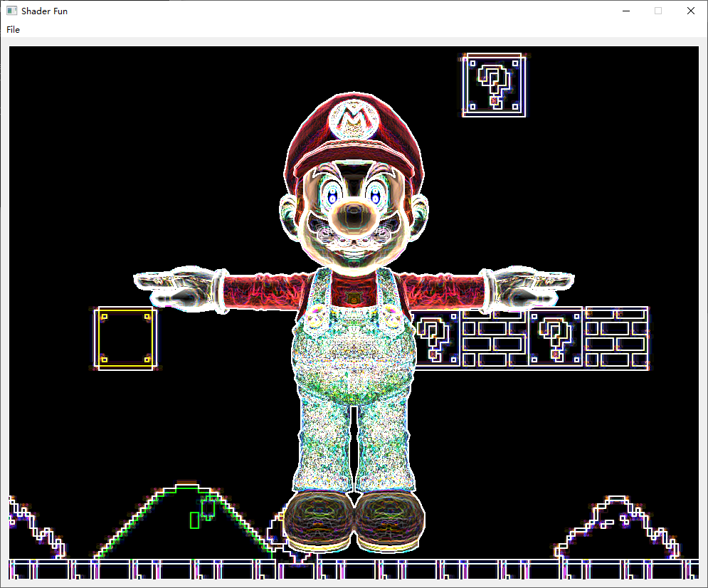The image size is (708, 588).
Task: Click Mario's cap M emblem in the render
Action: [x=354, y=120]
